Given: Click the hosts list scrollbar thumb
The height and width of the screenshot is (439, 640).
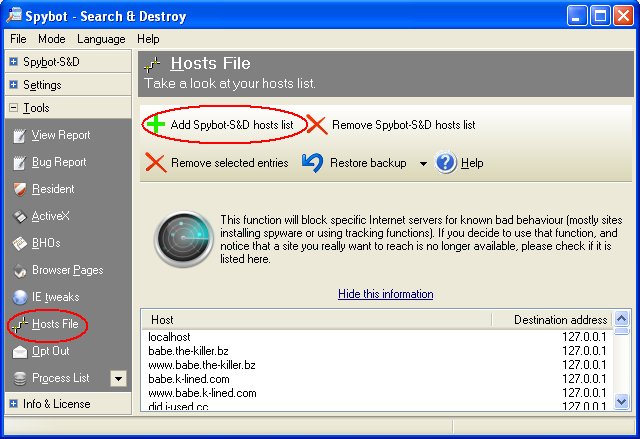Looking at the screenshot, I should [622, 330].
